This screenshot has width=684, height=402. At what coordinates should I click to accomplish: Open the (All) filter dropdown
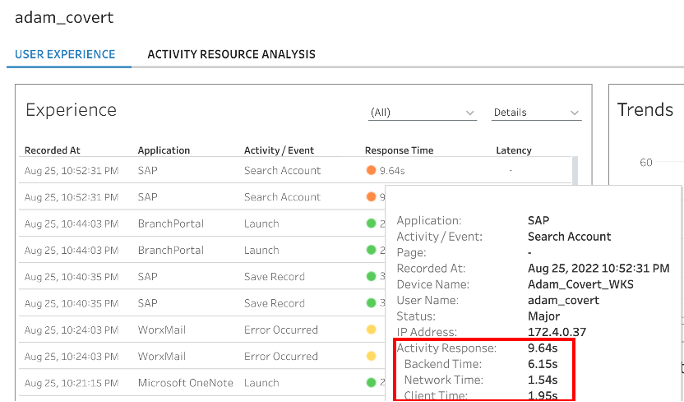pyautogui.click(x=422, y=112)
